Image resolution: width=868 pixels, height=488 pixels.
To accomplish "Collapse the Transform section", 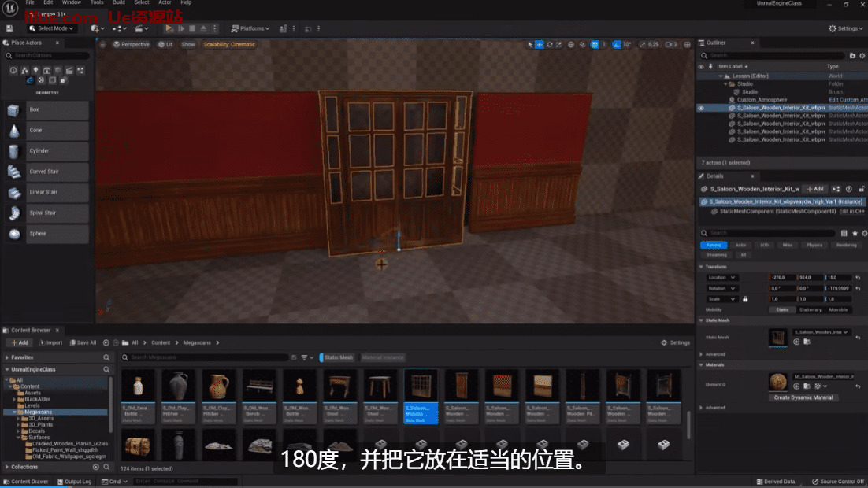I will (x=702, y=267).
